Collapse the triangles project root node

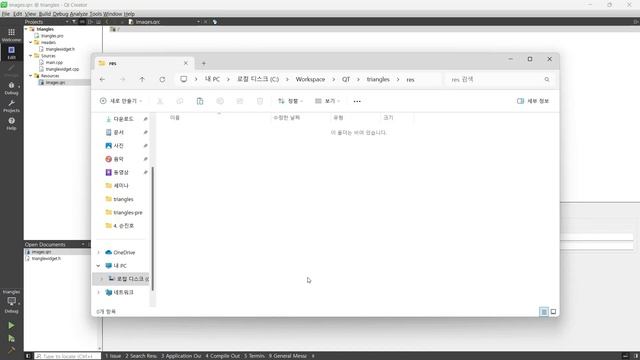(27, 29)
